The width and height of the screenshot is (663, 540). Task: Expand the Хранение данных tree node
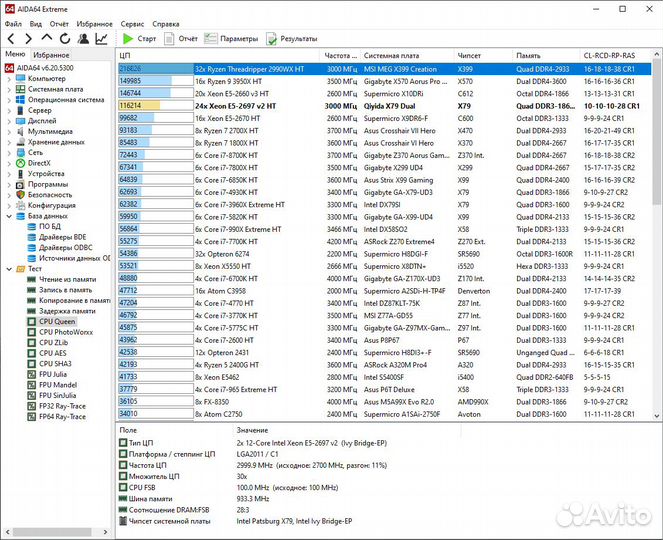[9, 142]
